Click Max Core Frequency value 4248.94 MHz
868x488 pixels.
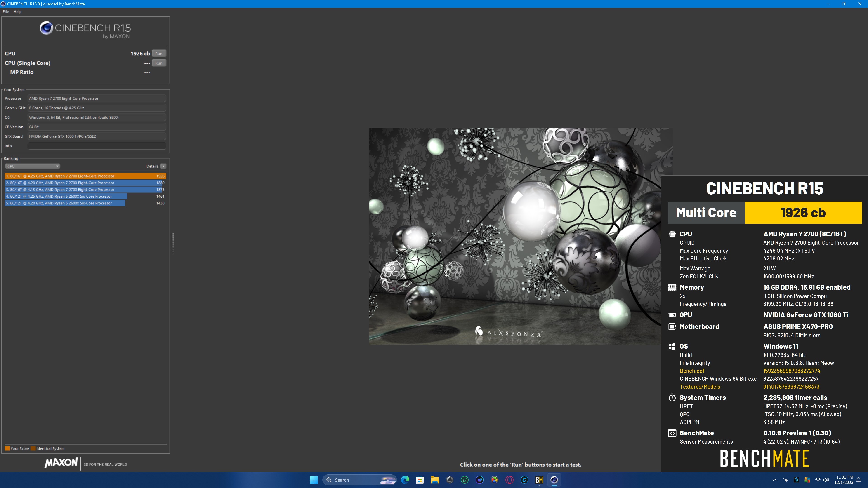[789, 251]
